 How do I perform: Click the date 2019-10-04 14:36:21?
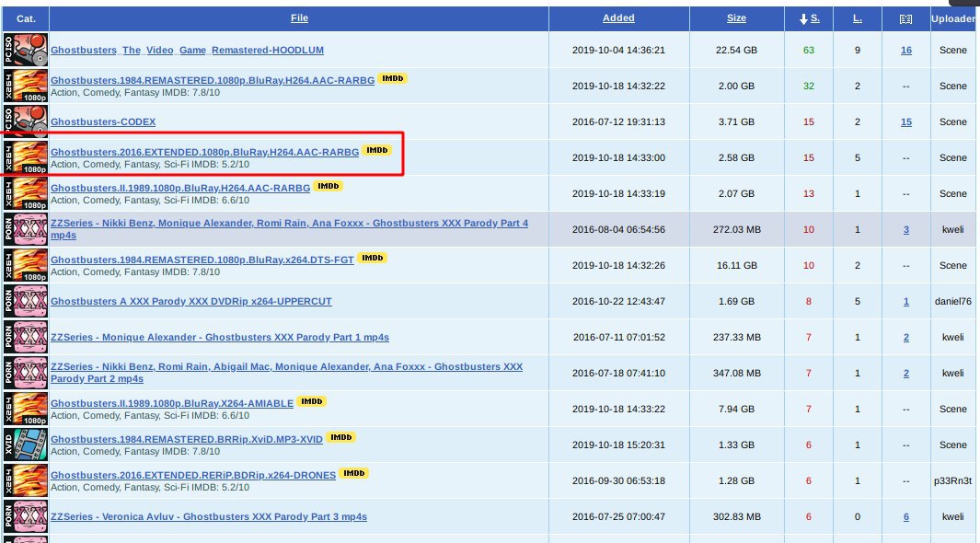[618, 50]
